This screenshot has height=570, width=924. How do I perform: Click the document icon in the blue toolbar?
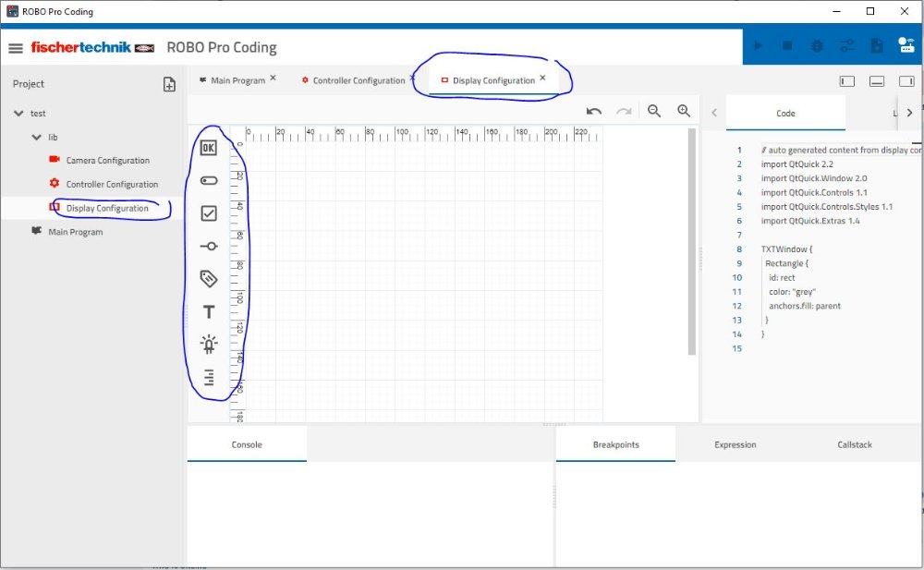[877, 45]
